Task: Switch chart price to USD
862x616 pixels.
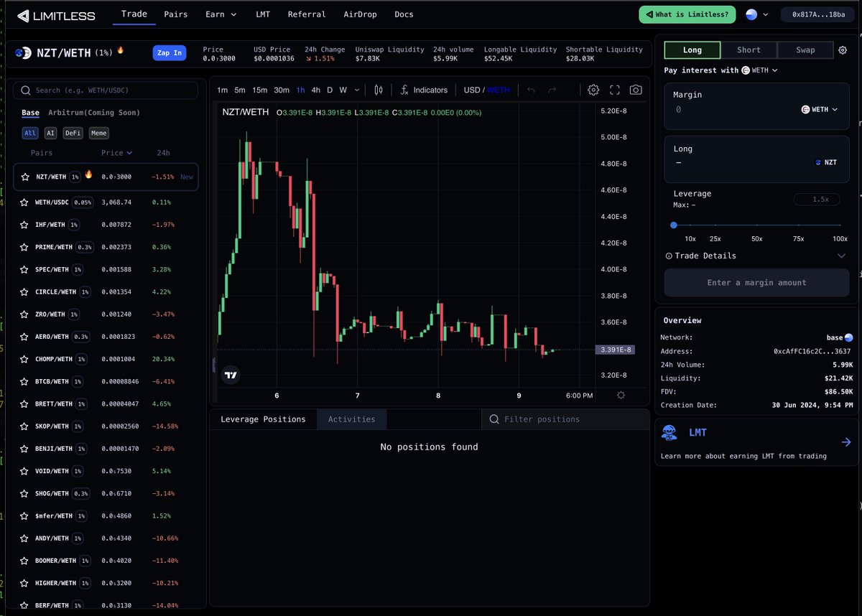Action: tap(472, 90)
